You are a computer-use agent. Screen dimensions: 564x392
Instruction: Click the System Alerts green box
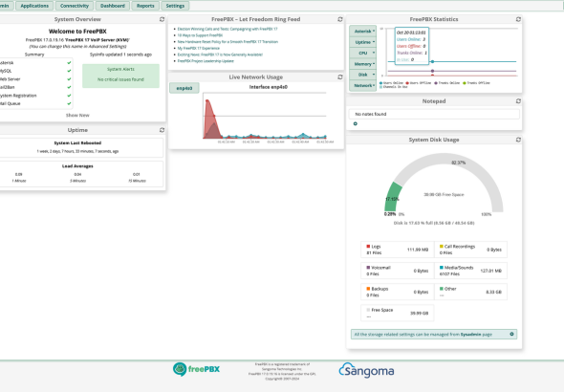pyautogui.click(x=120, y=76)
